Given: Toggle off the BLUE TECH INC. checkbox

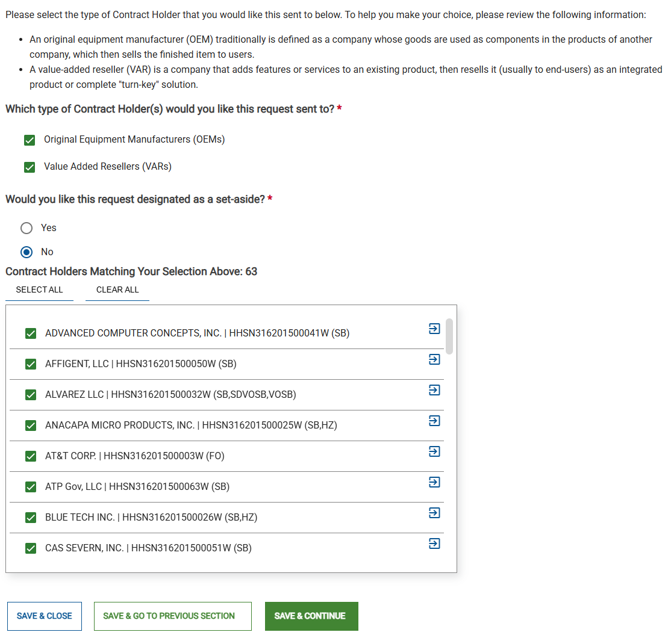Looking at the screenshot, I should pyautogui.click(x=30, y=517).
